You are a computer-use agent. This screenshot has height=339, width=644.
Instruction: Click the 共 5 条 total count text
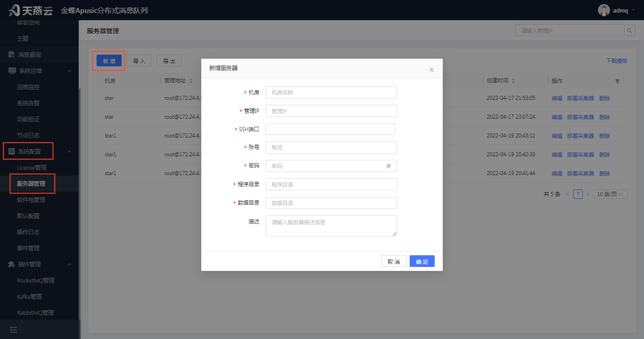(x=552, y=194)
